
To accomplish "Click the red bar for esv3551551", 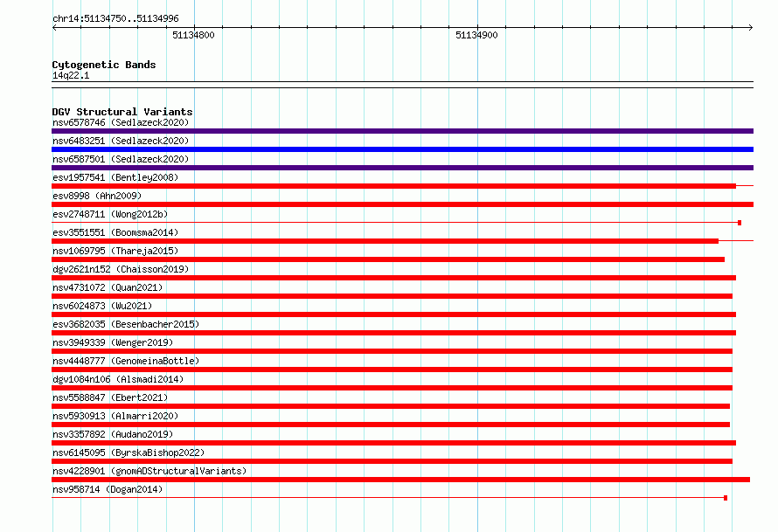I will point(385,241).
